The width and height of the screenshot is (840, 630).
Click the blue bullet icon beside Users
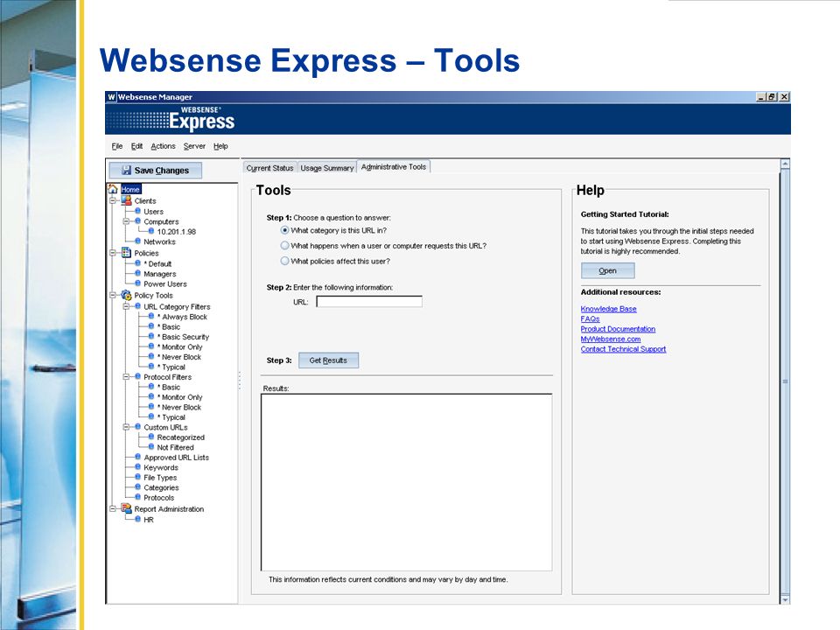137,211
